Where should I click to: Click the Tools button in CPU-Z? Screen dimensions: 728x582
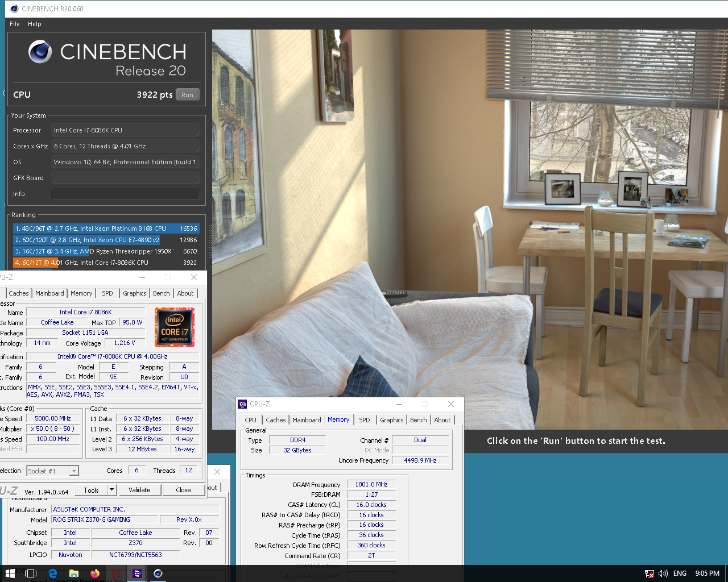(x=91, y=490)
